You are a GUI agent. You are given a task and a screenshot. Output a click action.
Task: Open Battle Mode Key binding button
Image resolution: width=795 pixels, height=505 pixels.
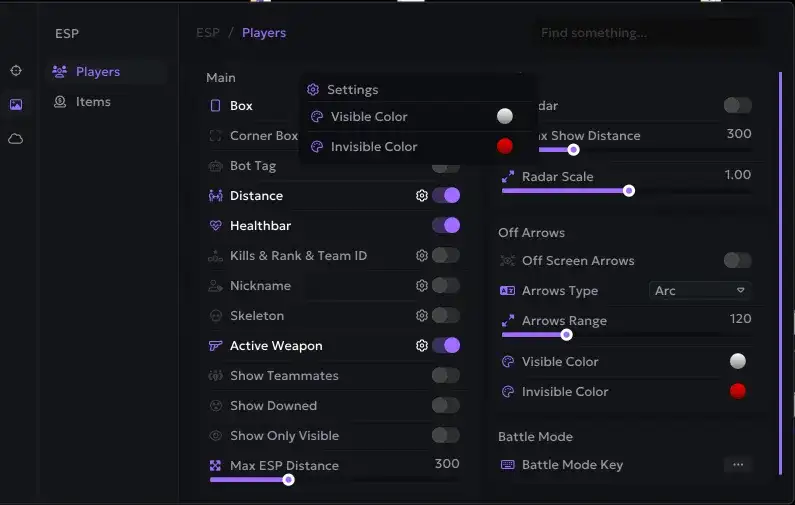[x=738, y=465]
